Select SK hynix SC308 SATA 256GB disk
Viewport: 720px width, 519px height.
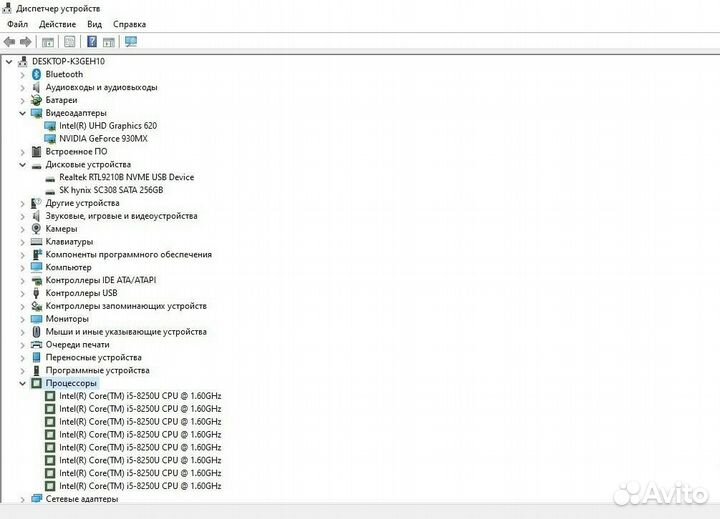[x=110, y=190]
